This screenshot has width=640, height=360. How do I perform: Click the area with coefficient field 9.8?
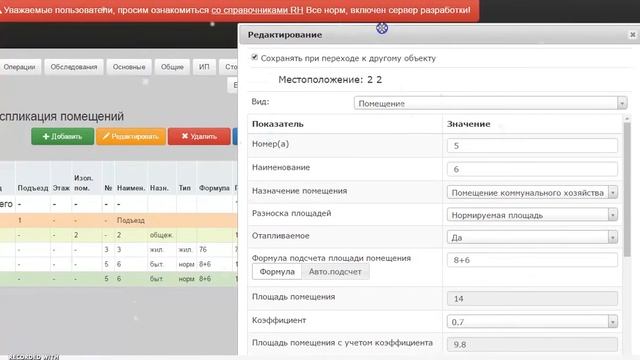(x=532, y=344)
